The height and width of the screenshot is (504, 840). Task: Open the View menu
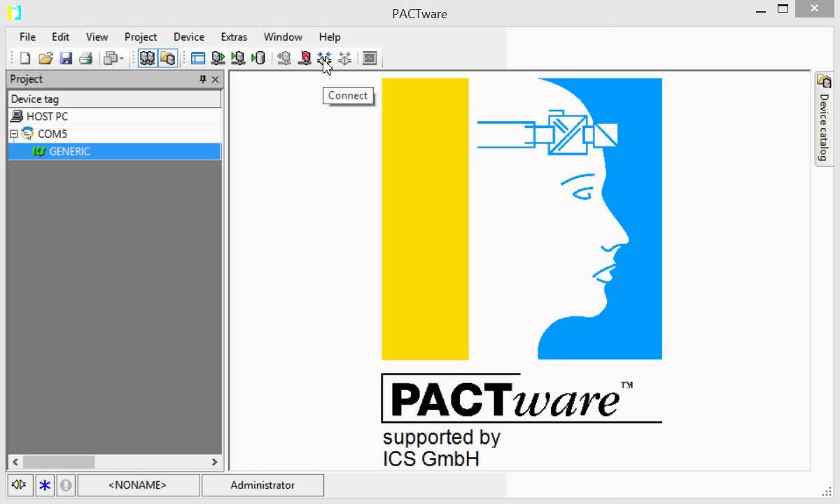97,37
